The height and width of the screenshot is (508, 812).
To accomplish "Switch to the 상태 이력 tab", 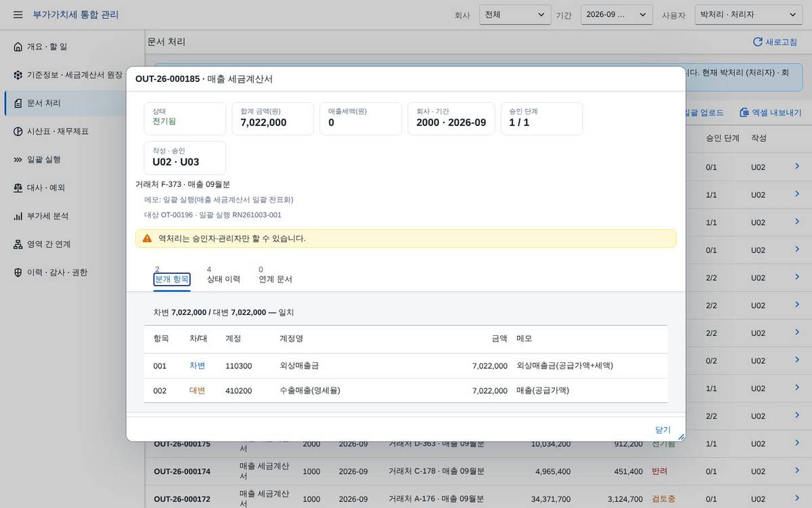I will [223, 275].
